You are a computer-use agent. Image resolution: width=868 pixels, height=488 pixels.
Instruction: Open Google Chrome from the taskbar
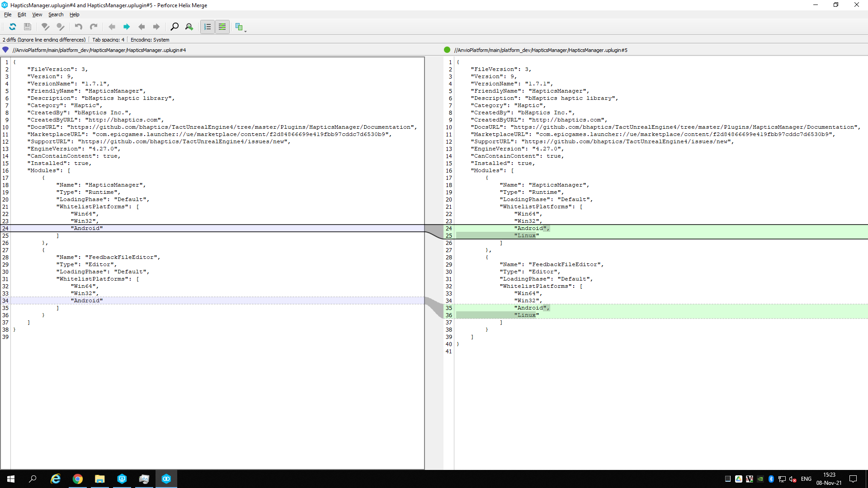pos(78,479)
